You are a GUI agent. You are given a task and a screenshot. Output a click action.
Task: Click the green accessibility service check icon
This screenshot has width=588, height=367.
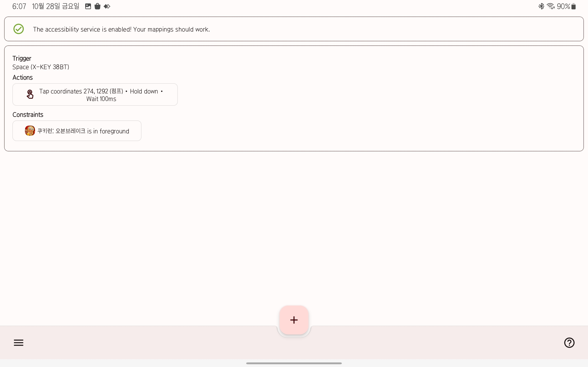pyautogui.click(x=18, y=29)
